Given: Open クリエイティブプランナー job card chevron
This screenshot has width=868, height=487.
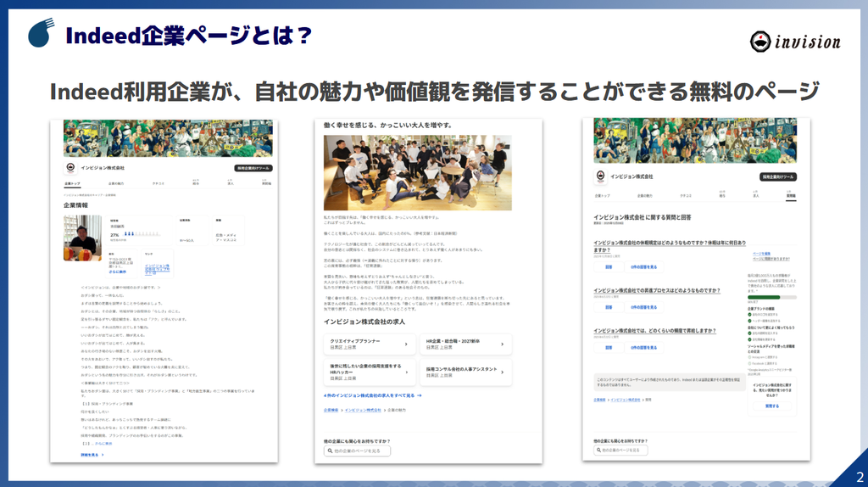Looking at the screenshot, I should tap(406, 344).
